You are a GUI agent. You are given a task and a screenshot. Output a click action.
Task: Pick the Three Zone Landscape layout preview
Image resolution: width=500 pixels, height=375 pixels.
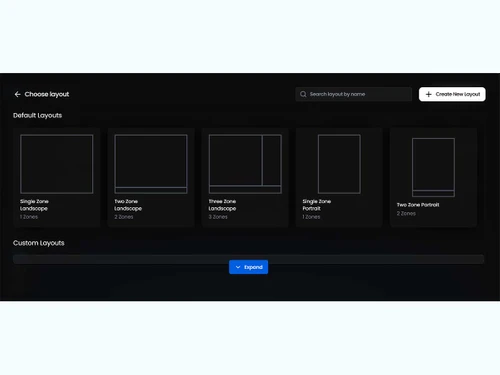[x=245, y=164]
